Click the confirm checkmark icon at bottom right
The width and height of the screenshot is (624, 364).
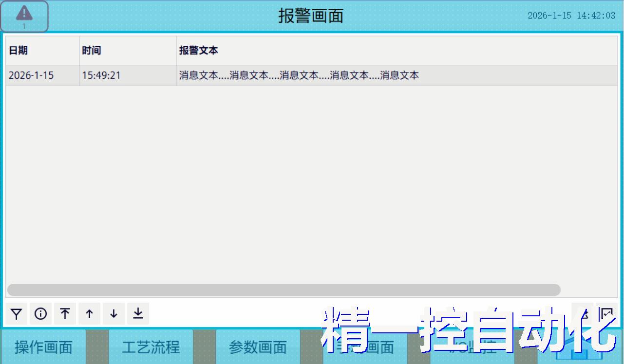[606, 313]
